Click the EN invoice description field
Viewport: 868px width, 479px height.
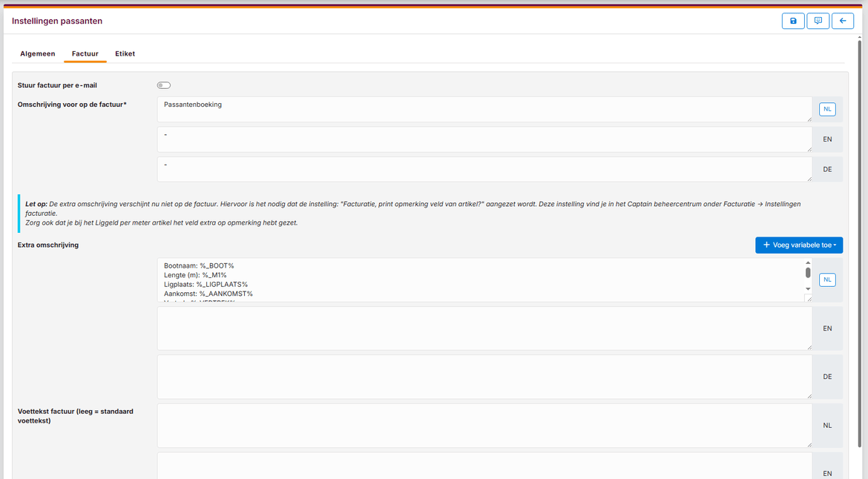point(484,139)
